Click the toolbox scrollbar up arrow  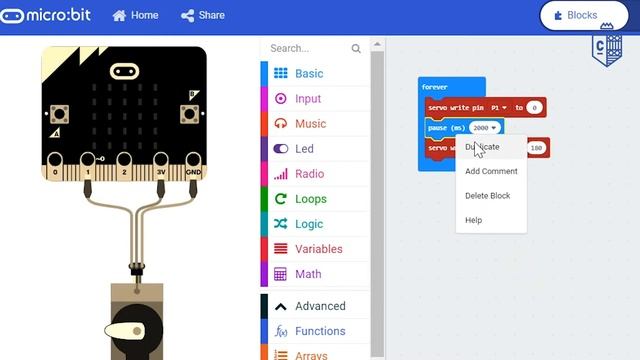pos(377,44)
